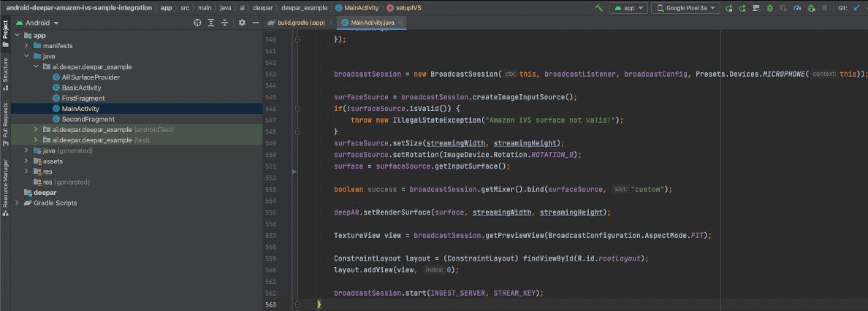Open the app run configuration dropdown
Viewport: 868px width, 311px height.
631,8
